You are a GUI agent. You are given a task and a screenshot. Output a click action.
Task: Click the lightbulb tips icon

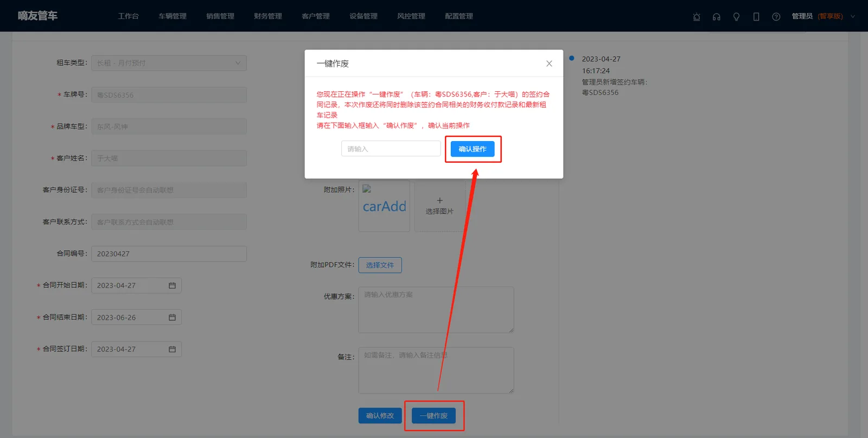pos(736,17)
